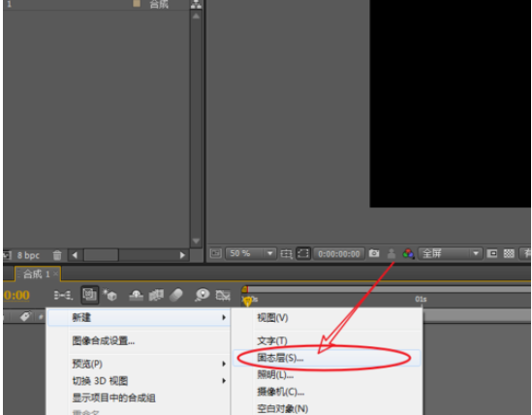Open the 50 % magnification dropdown
The height and width of the screenshot is (415, 532).
250,253
